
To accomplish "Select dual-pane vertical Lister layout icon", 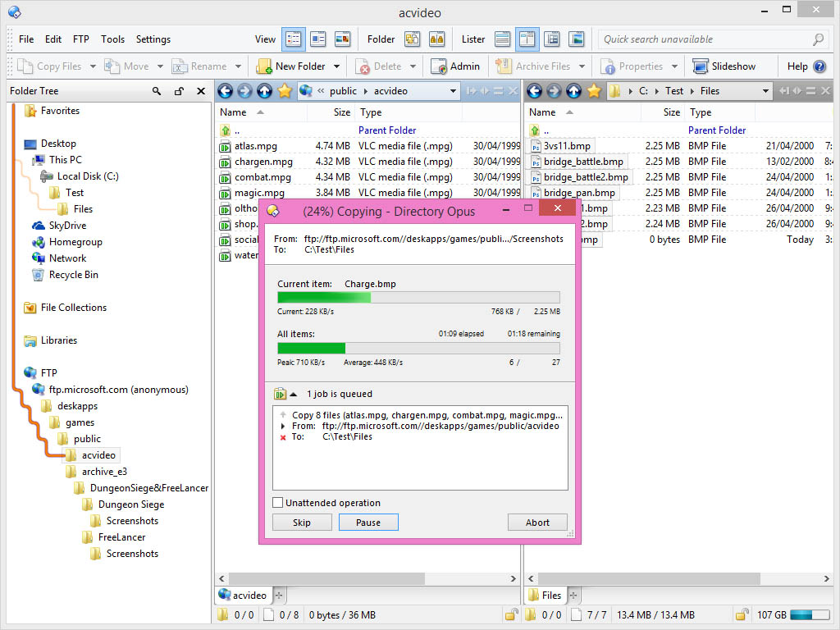I will (x=527, y=39).
